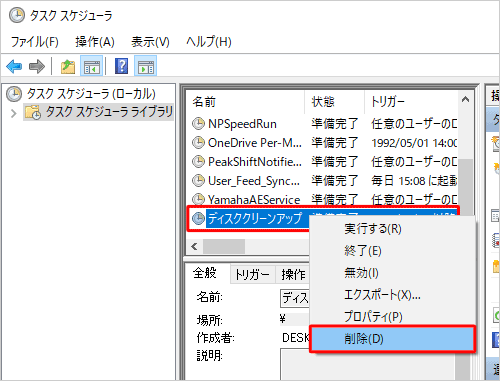Viewport: 500px width, 381px height.
Task: Toggle the Show/Hide Console Tree icon
Action: point(91,67)
